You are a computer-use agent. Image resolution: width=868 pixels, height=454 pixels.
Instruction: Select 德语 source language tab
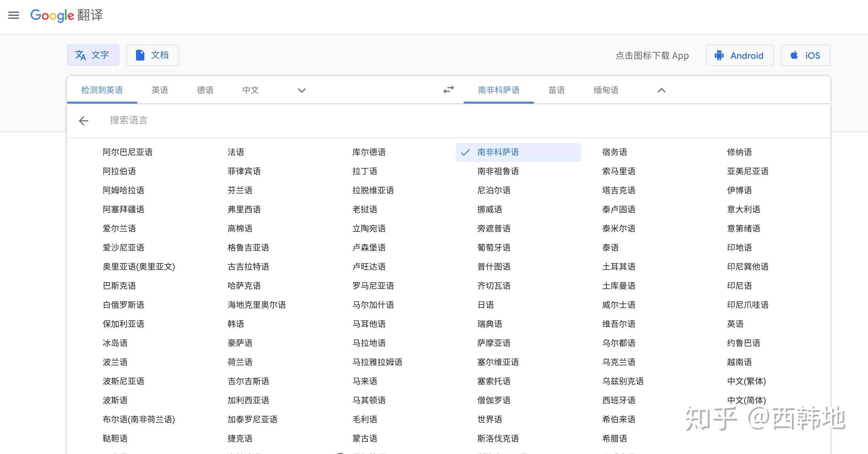tap(205, 90)
